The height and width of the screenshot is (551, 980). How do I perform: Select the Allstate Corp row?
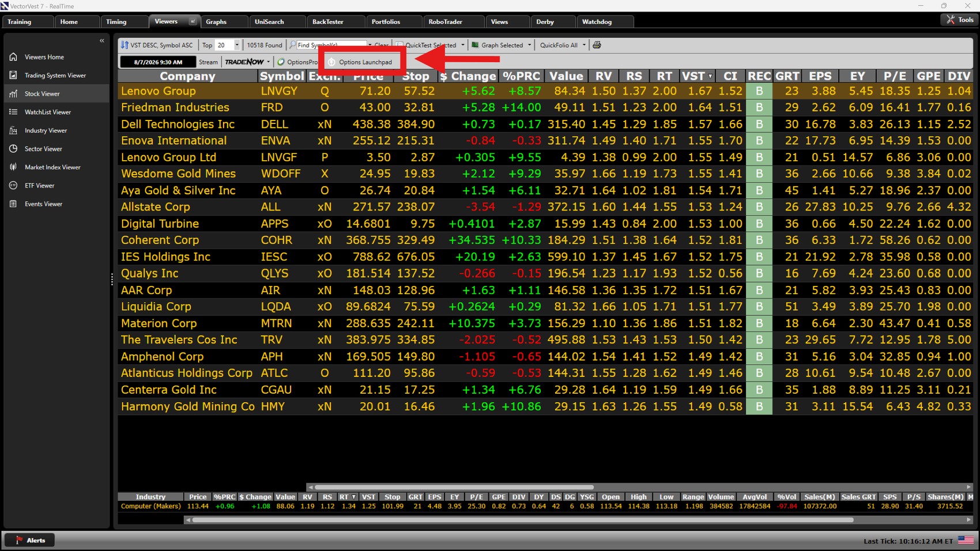pos(545,207)
